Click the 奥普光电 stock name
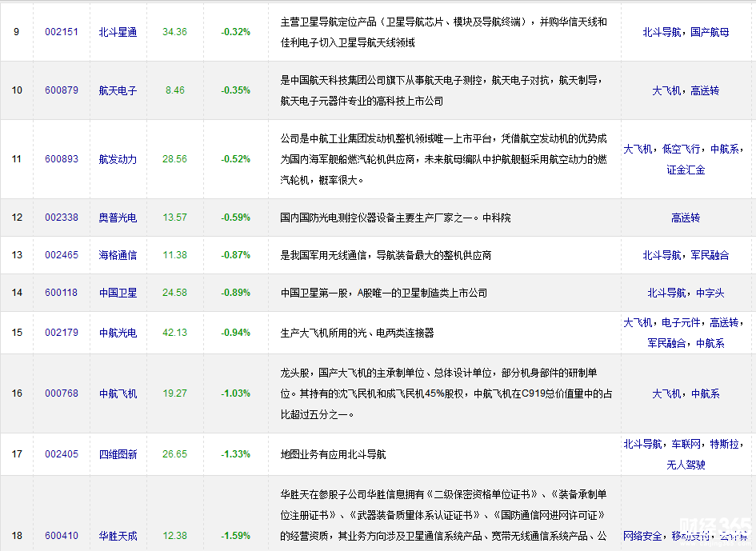Screen dimensions: 756x551 coord(118,218)
